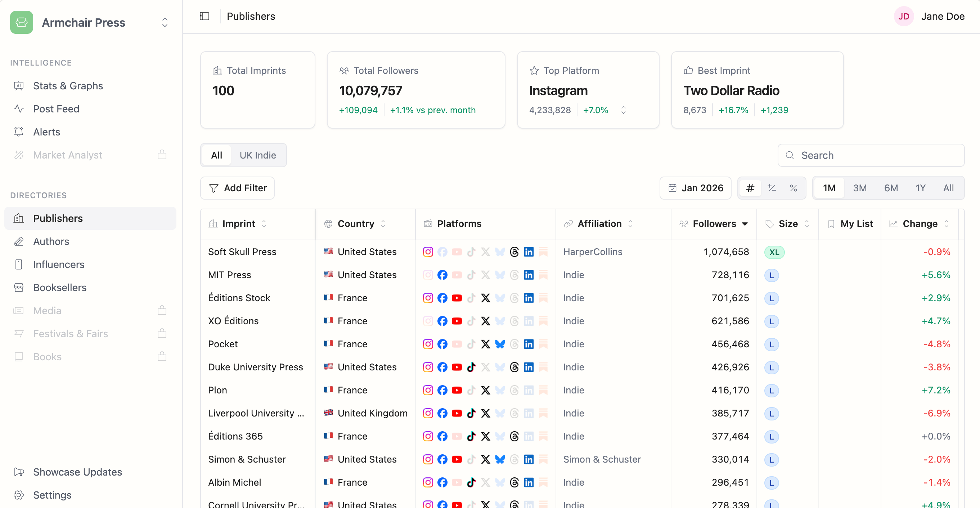Click the Armchair Press logo icon
This screenshot has width=980, height=508.
(22, 22)
